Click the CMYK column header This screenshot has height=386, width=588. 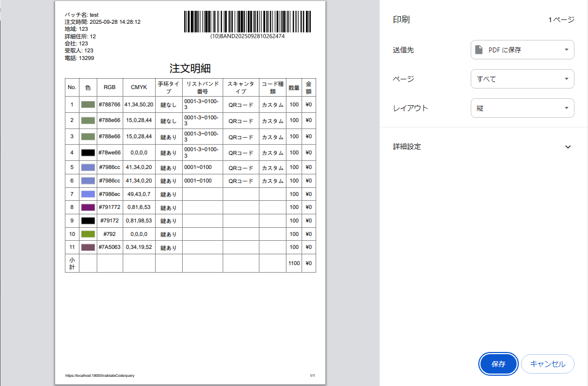(x=139, y=87)
